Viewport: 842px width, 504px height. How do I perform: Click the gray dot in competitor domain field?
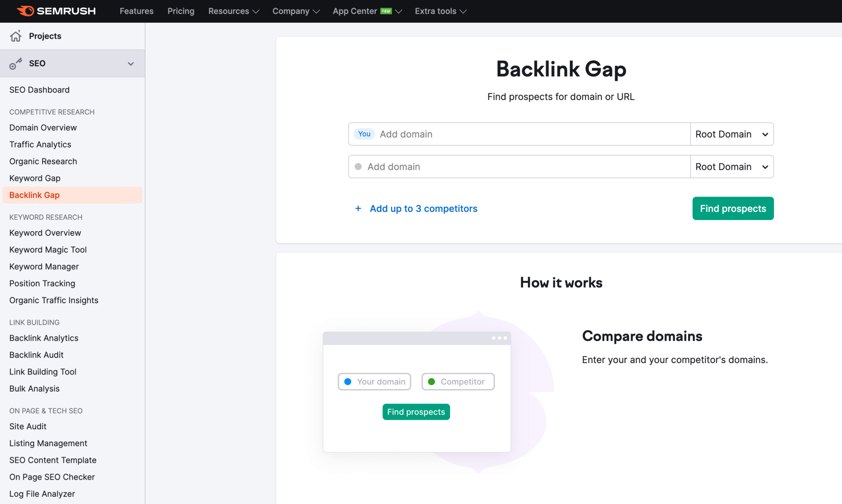pos(359,166)
